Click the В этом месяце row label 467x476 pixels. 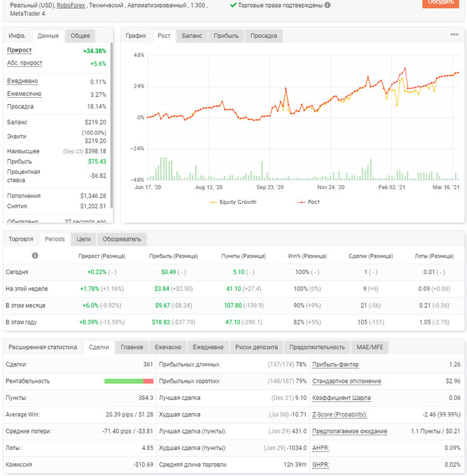(25, 305)
